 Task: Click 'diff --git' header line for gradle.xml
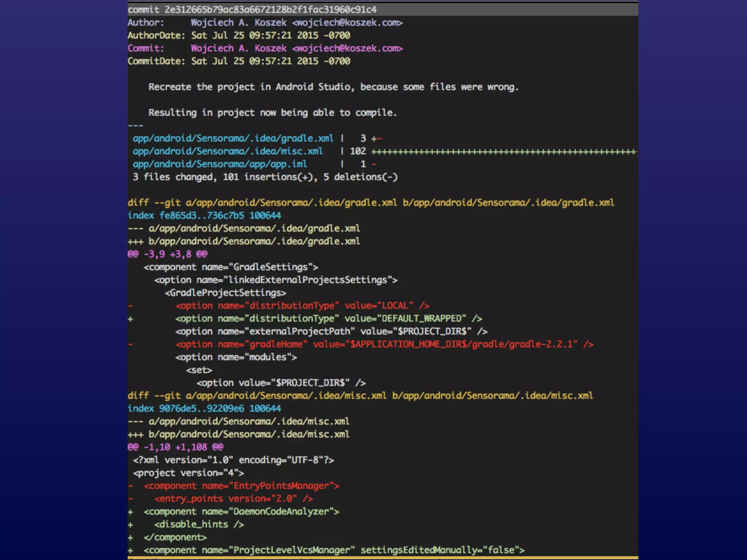[x=371, y=203]
